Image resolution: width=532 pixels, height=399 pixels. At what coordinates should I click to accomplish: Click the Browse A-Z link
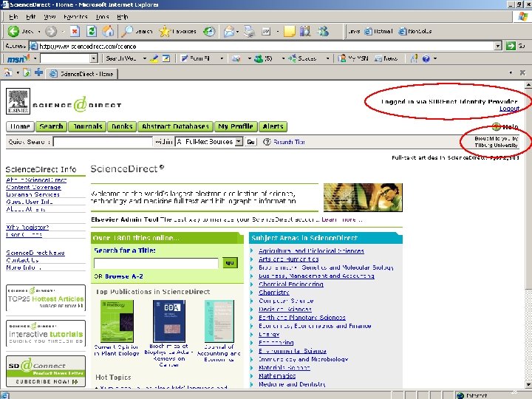[124, 276]
